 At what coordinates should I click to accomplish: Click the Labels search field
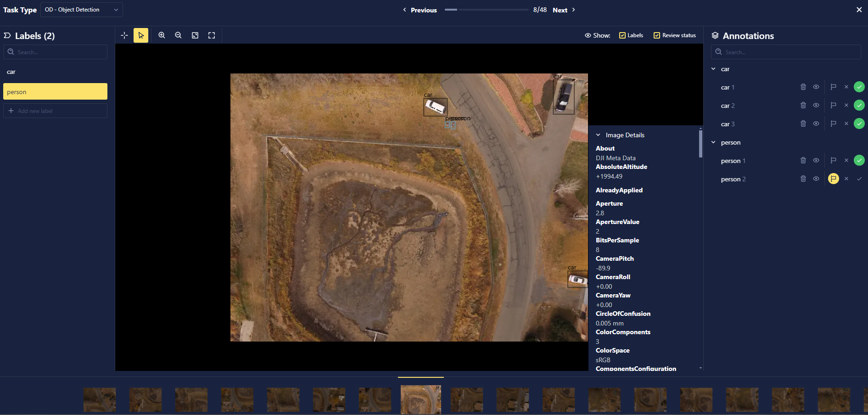(55, 52)
